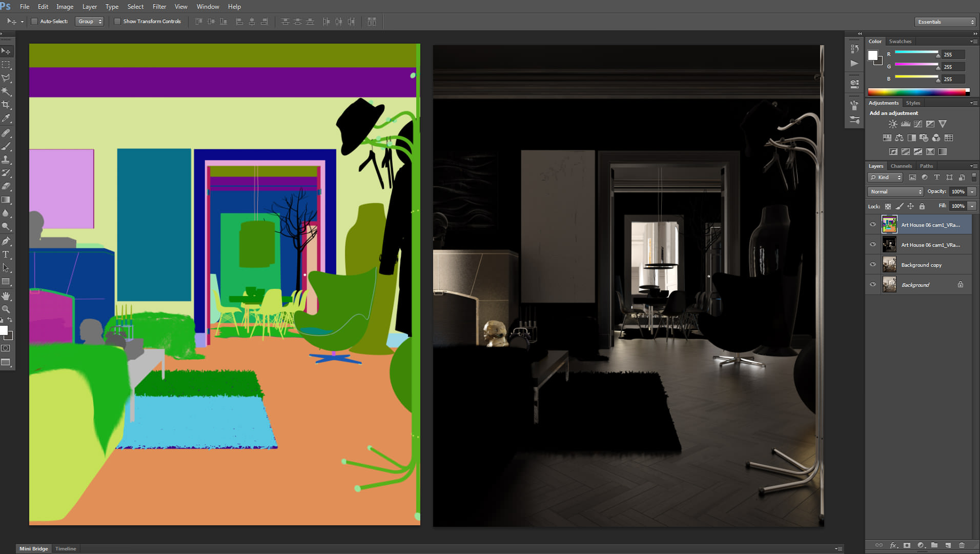Enable Show Transform Controls checkbox

117,22
